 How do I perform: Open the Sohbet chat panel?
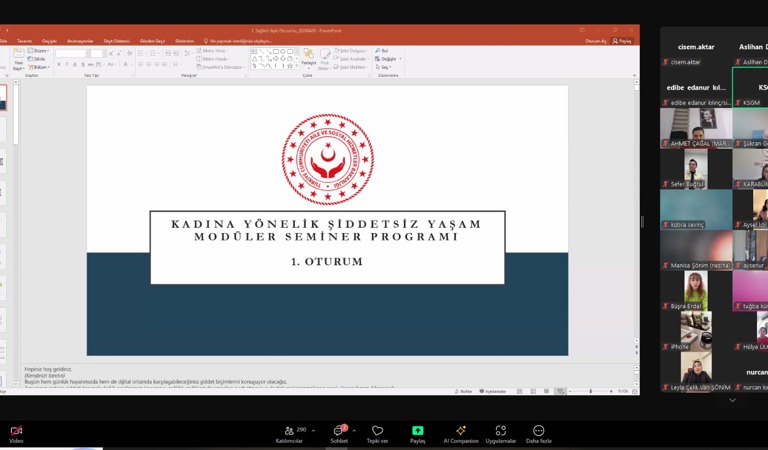338,434
